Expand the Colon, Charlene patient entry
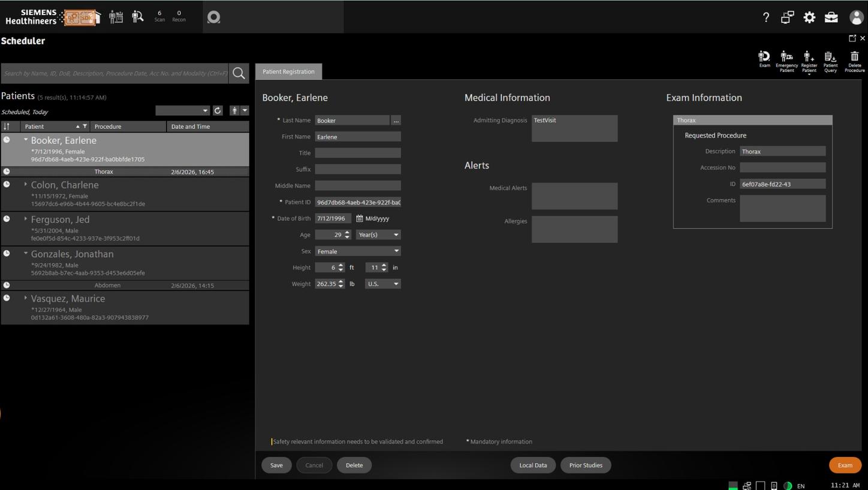 pyautogui.click(x=25, y=185)
